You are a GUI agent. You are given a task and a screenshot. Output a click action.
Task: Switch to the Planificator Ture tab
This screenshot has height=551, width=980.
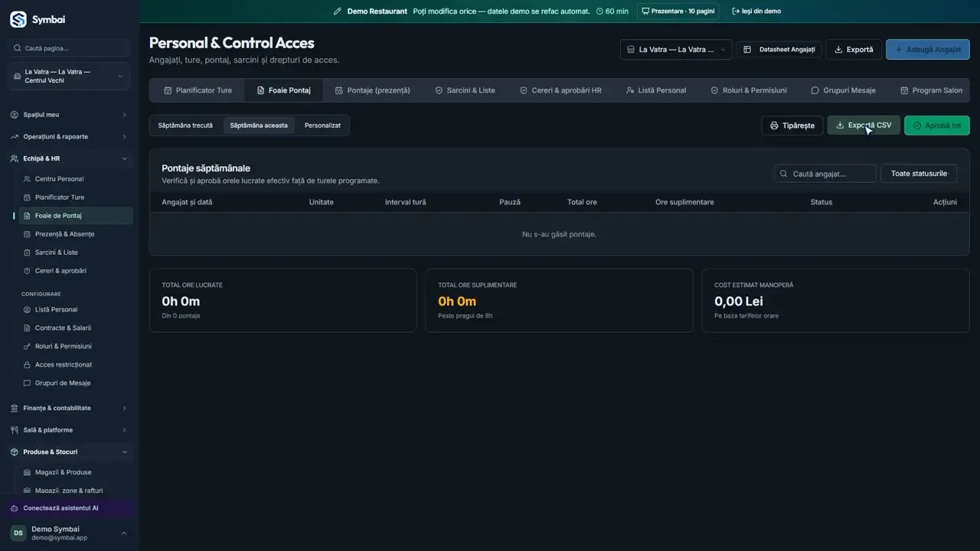pos(198,90)
